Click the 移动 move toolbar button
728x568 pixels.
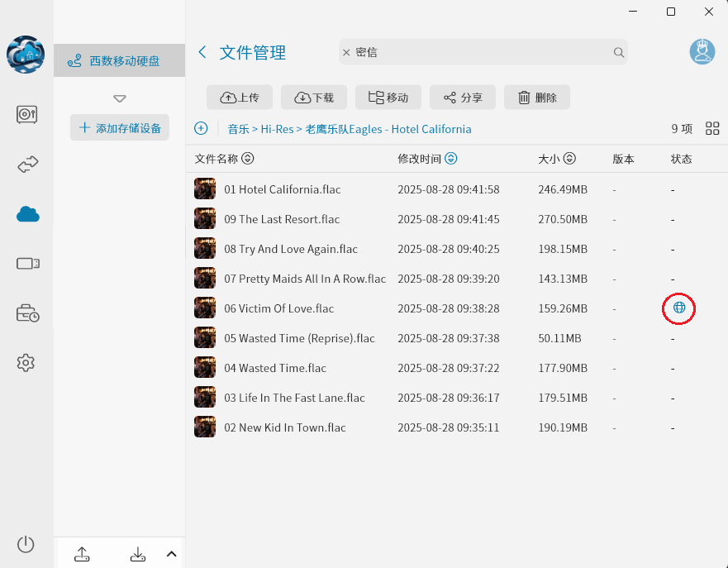point(388,97)
